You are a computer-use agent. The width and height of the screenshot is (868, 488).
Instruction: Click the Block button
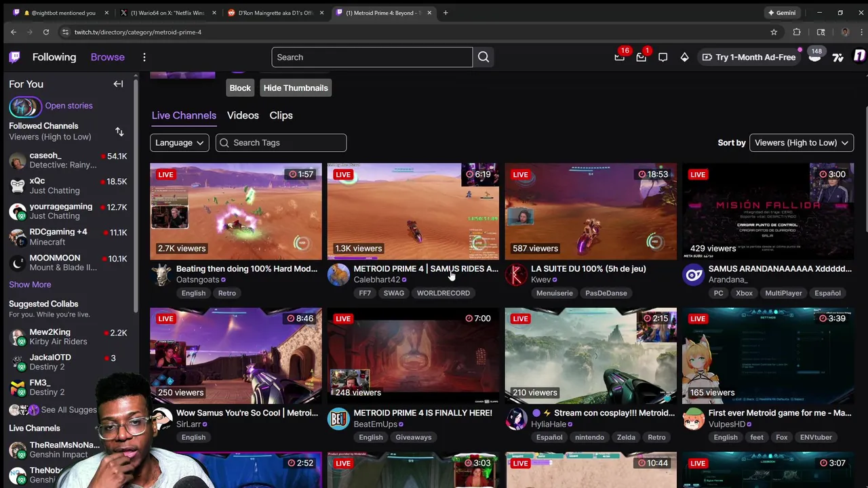[x=240, y=87]
